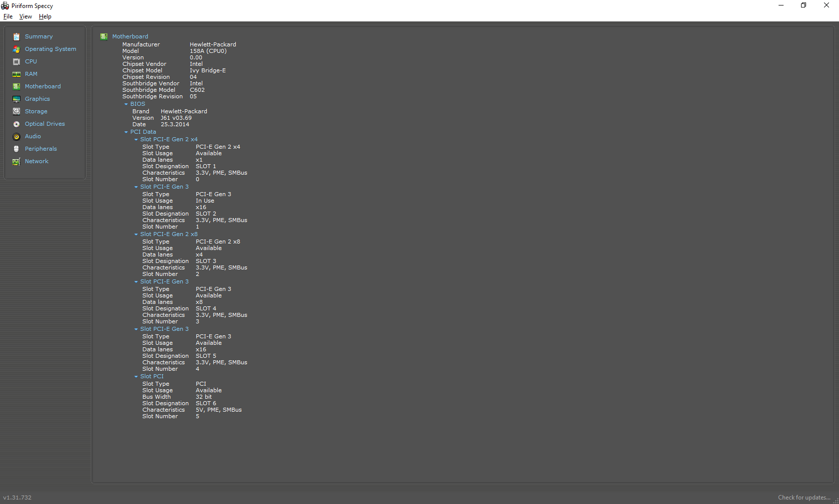Collapse Slot PCI-E Gen 3 node above SLOT 5

136,329
